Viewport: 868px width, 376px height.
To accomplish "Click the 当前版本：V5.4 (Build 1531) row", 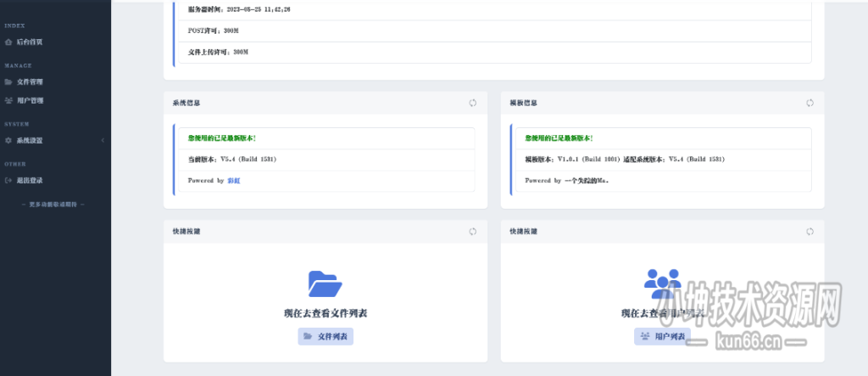I will tap(326, 160).
